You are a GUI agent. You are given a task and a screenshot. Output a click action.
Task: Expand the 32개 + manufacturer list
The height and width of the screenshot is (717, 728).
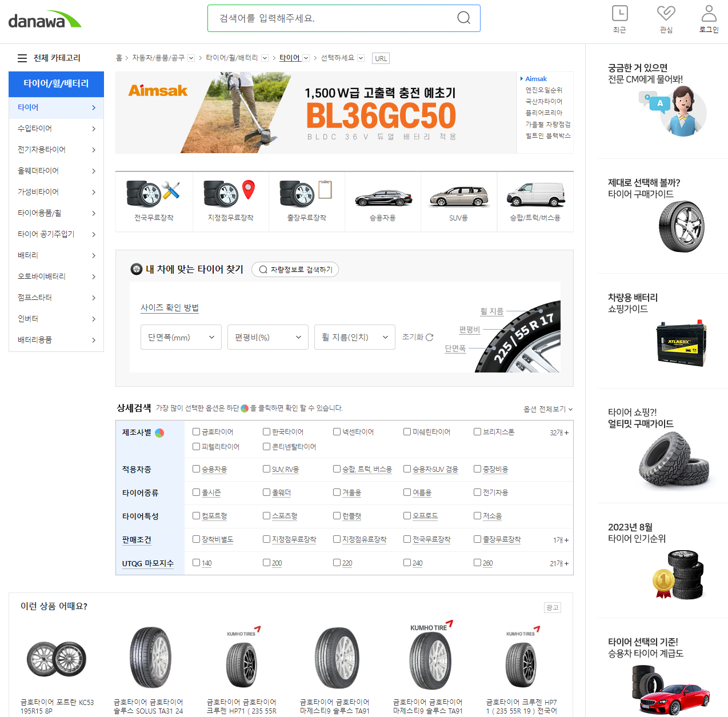coord(559,433)
